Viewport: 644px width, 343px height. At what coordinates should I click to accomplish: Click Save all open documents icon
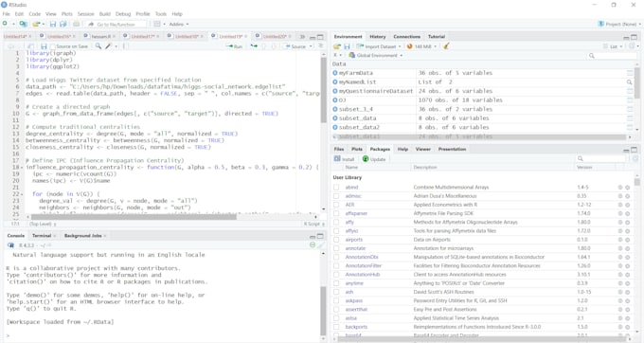(63, 25)
